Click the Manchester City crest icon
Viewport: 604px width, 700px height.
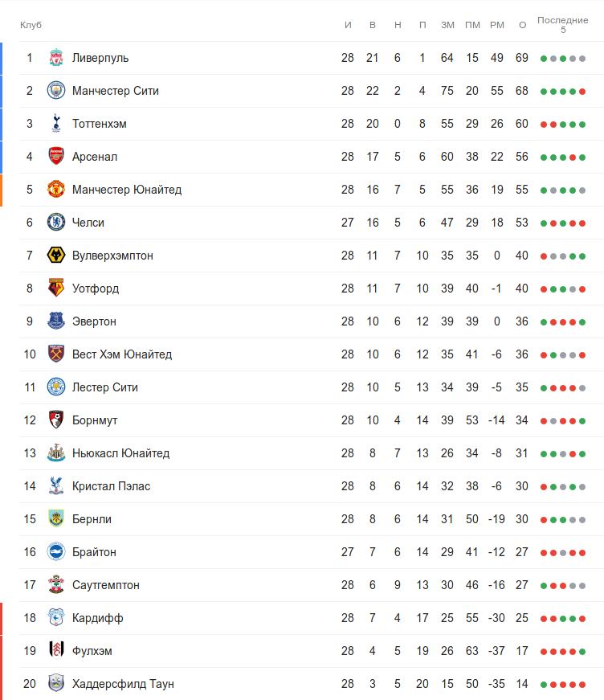(x=55, y=91)
